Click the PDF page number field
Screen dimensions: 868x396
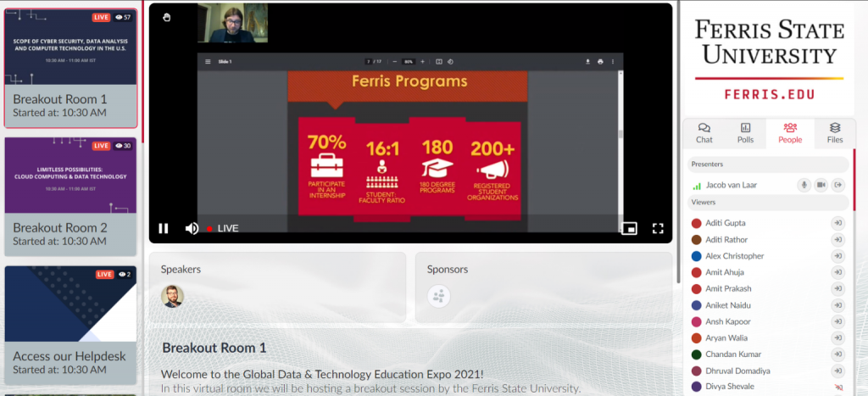(368, 61)
